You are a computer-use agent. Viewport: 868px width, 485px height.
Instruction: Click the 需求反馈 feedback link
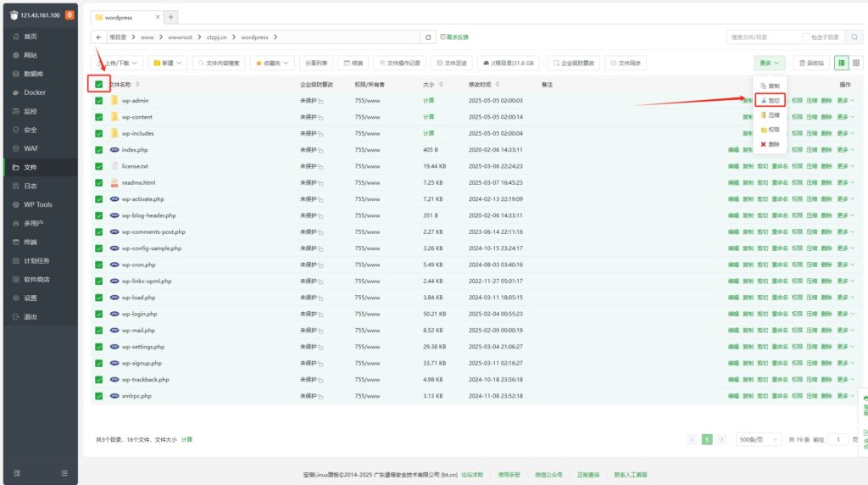tap(454, 37)
